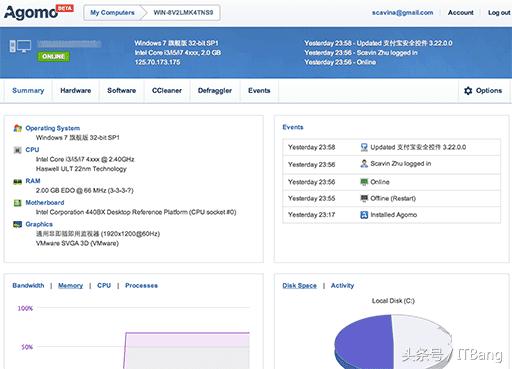Open the RAM heading link
The image size is (512, 369).
click(33, 181)
